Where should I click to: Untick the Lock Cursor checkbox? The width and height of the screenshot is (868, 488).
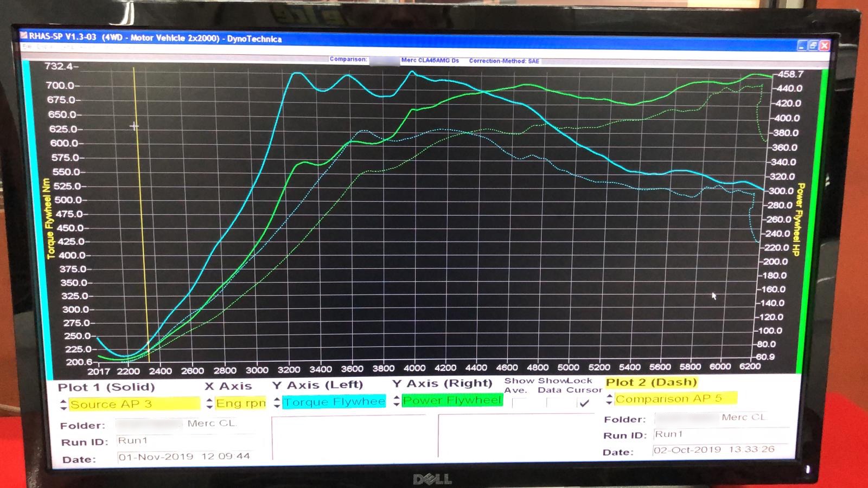point(584,403)
